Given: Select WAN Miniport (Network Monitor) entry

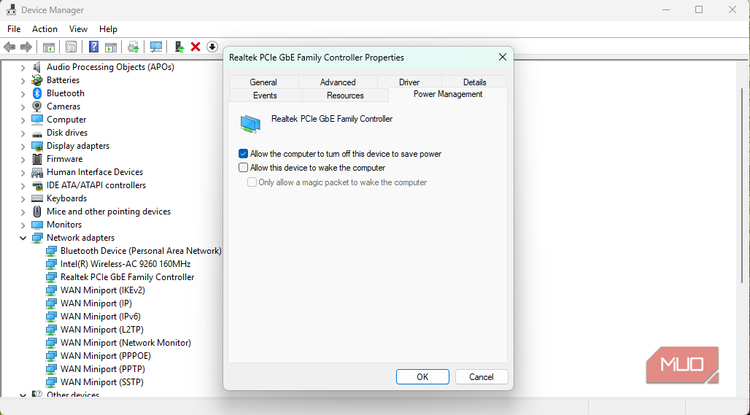Looking at the screenshot, I should (125, 343).
